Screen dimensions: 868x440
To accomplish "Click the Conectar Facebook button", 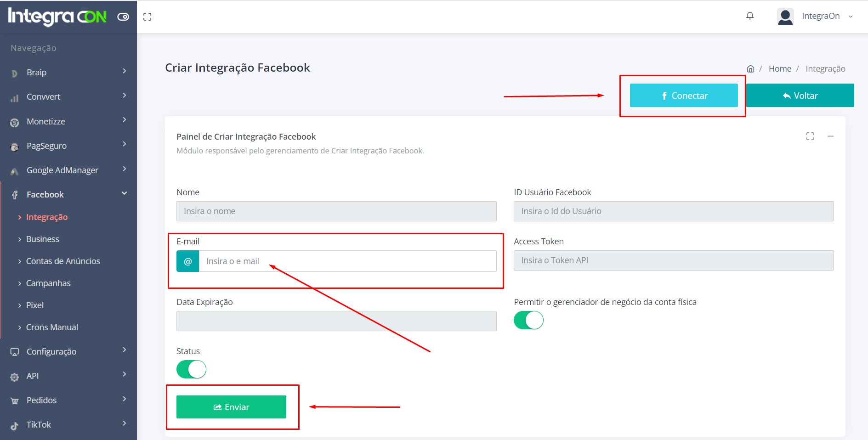I will pyautogui.click(x=683, y=96).
